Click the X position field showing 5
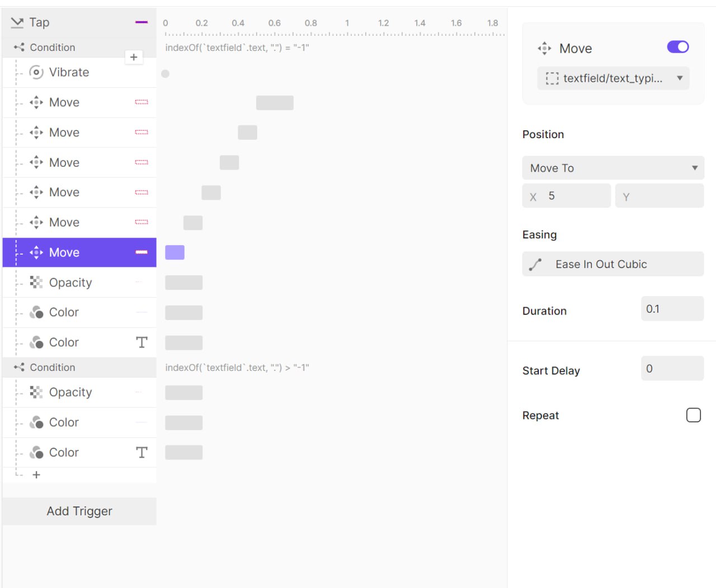The image size is (716, 588). [567, 196]
